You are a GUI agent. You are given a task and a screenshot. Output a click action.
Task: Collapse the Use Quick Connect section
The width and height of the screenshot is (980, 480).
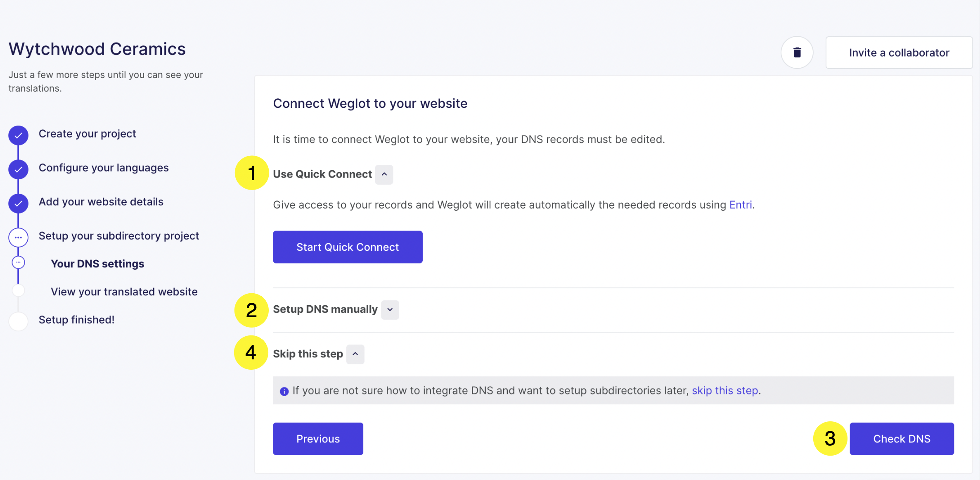click(384, 174)
